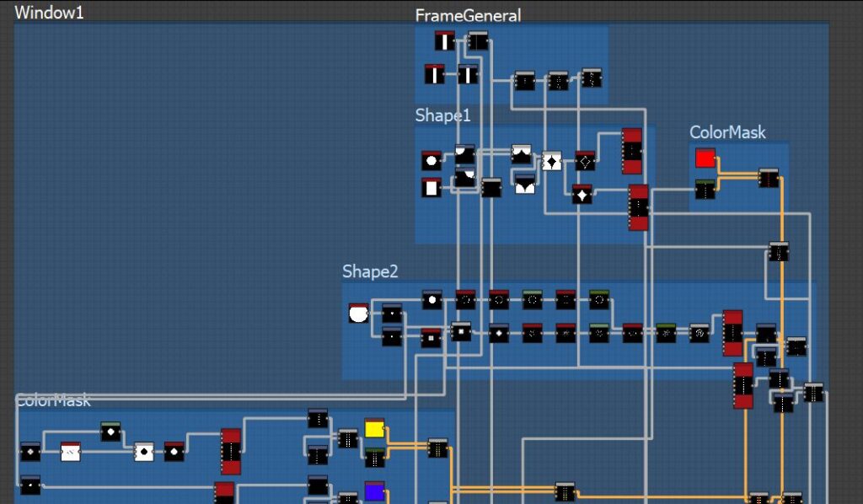Select the yellow uniform color node

click(374, 427)
